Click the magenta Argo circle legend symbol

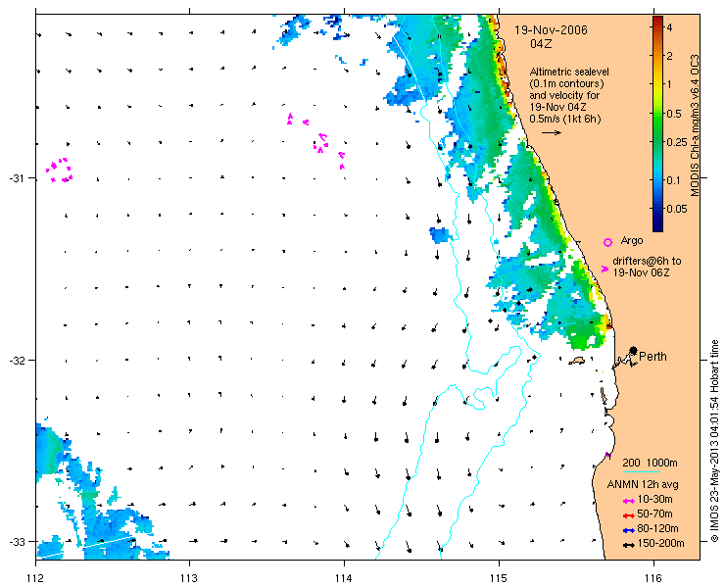click(608, 242)
